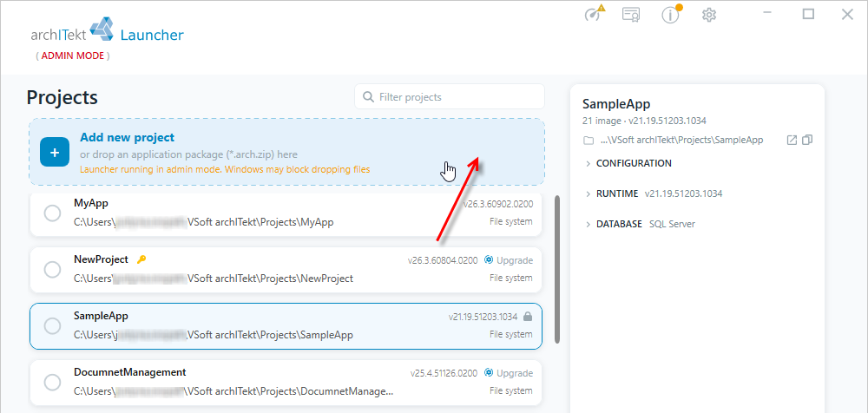Click the blue plus button to add project

pyautogui.click(x=54, y=152)
